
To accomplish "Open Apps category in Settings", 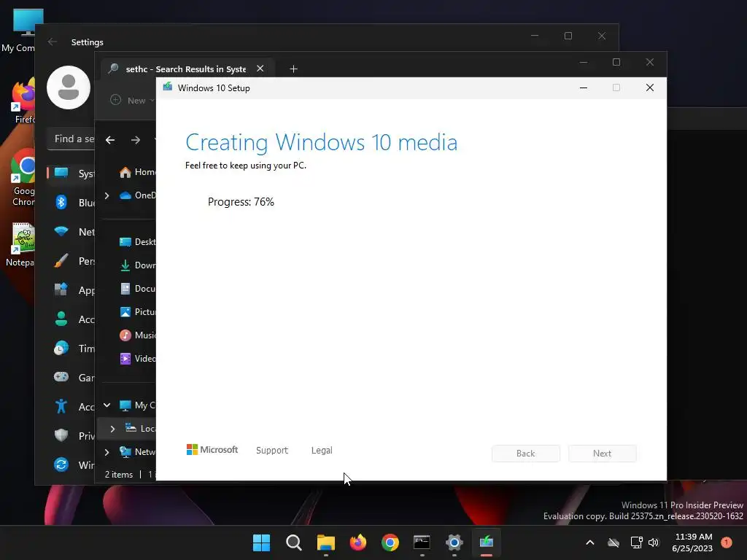I will [71, 290].
